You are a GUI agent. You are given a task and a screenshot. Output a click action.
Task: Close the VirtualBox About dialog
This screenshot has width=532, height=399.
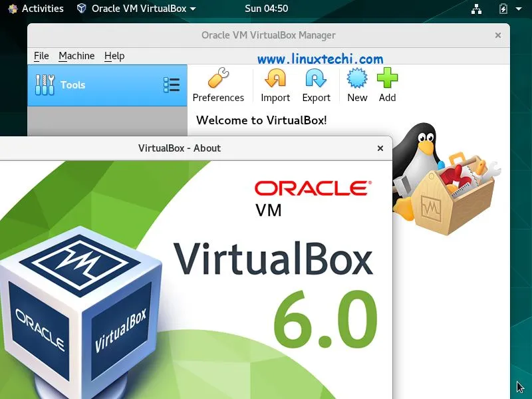[380, 148]
